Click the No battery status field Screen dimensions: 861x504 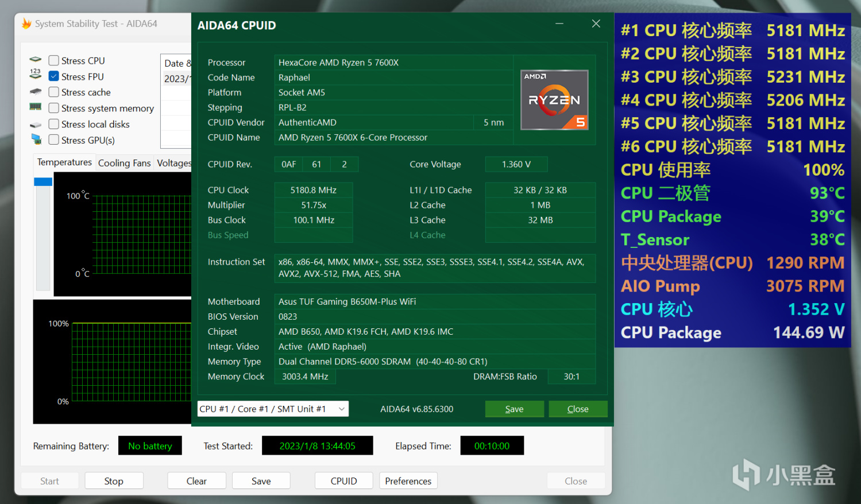(x=150, y=446)
